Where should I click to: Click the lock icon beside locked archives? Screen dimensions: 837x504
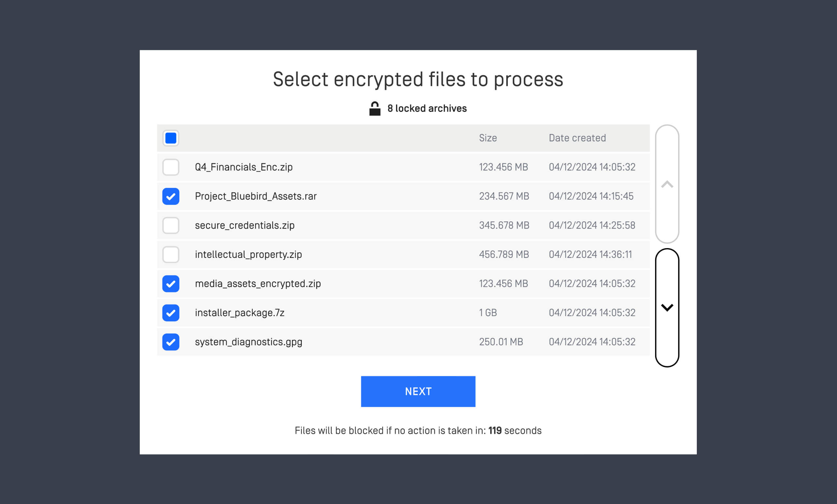[375, 109]
